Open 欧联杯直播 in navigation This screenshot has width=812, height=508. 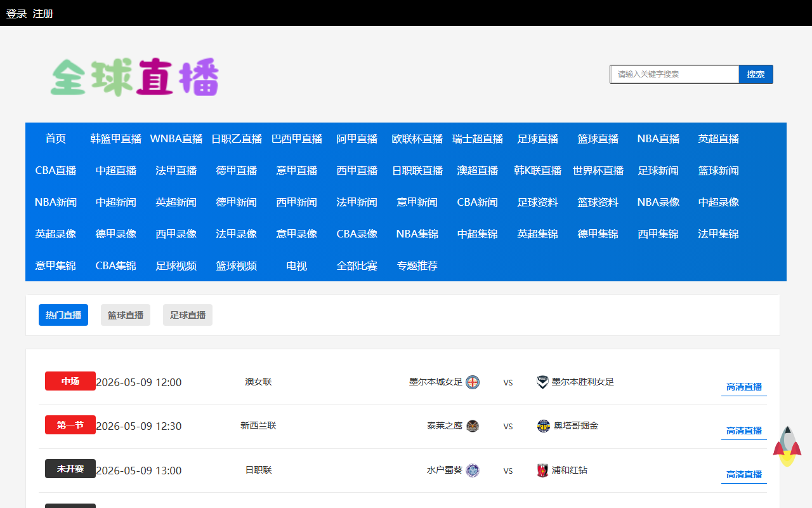[x=417, y=138]
